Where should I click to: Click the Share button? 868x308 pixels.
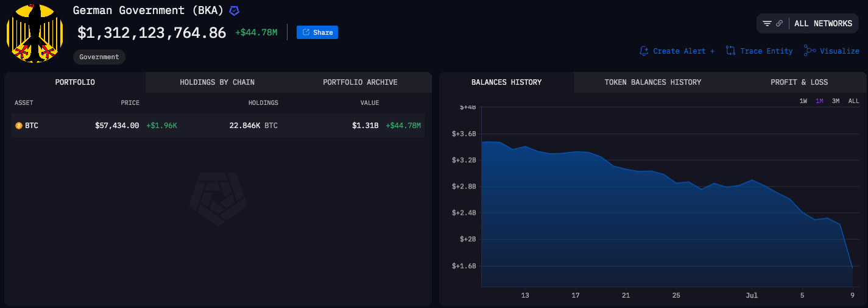click(x=317, y=32)
